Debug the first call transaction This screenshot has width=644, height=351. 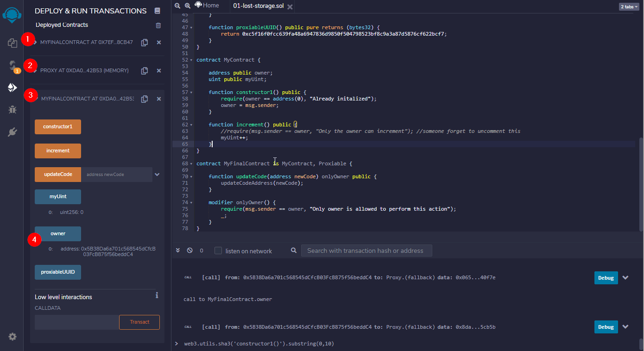(x=606, y=278)
